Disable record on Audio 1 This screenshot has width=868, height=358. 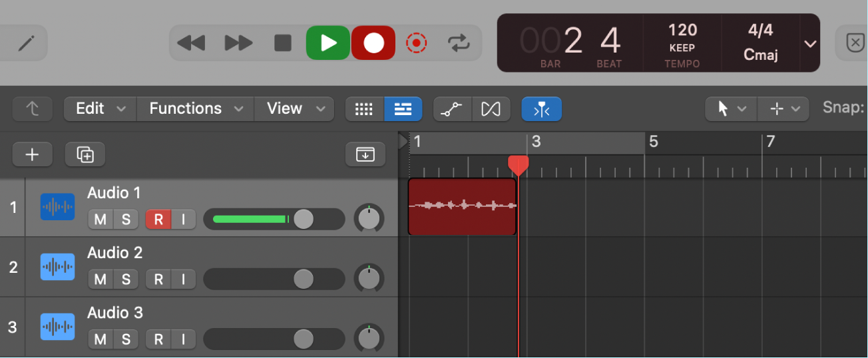tap(158, 220)
